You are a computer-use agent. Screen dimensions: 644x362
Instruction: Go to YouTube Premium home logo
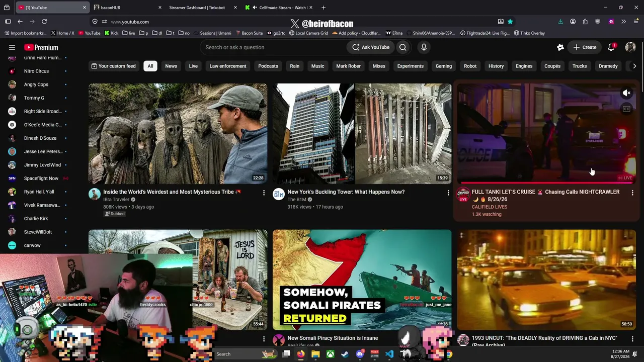click(x=41, y=47)
